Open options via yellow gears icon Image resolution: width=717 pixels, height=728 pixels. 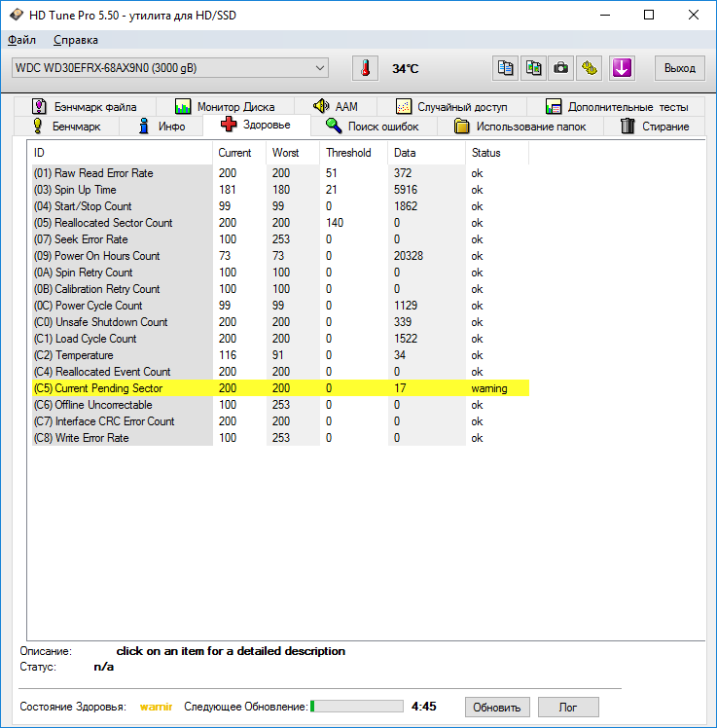click(x=590, y=68)
